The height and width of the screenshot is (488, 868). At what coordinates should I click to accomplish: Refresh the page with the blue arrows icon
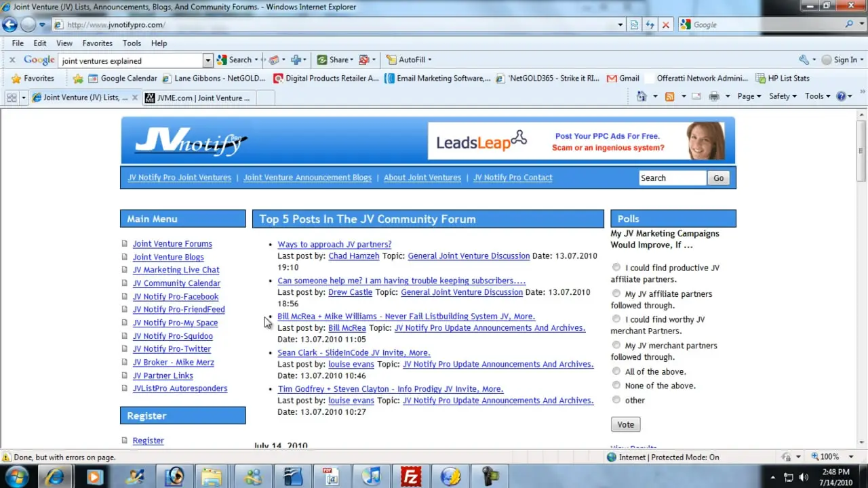tap(650, 25)
